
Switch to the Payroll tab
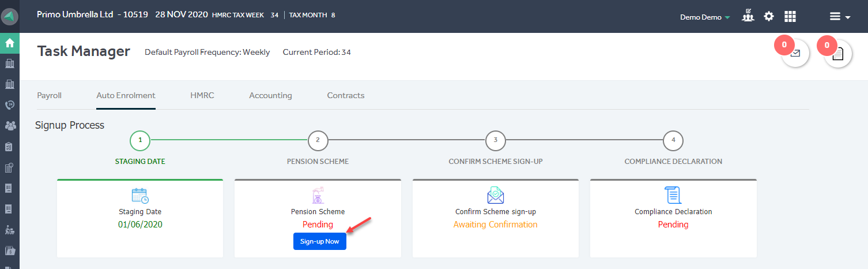click(50, 96)
